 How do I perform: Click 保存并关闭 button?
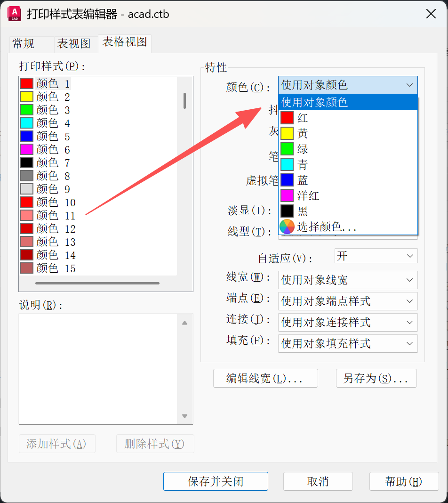216,481
